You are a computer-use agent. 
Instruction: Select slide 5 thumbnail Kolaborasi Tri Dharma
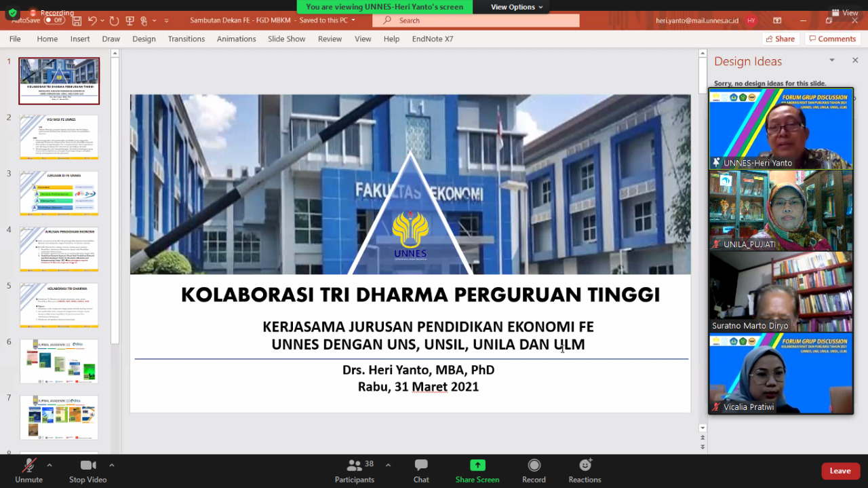click(59, 305)
